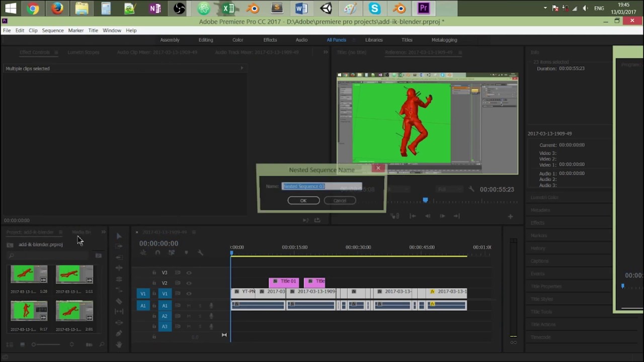Open Effect Controls panel menu
Screen dimensions: 644x362
click(x=56, y=52)
